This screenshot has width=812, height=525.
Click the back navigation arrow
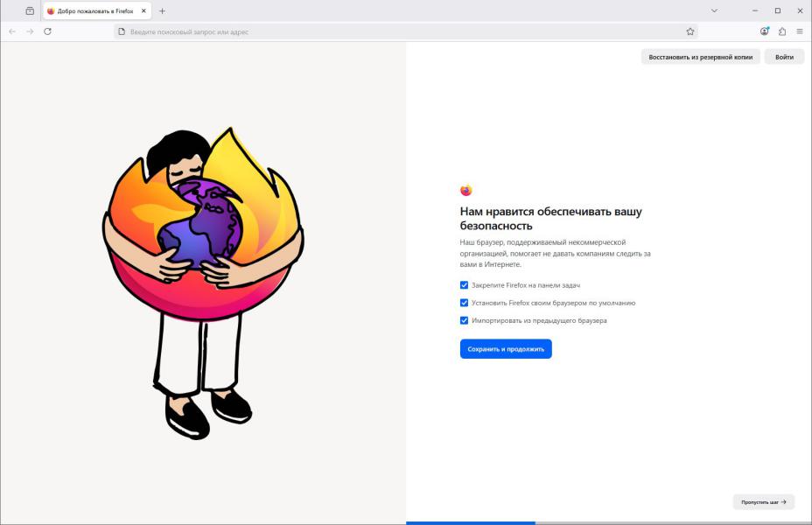12,31
